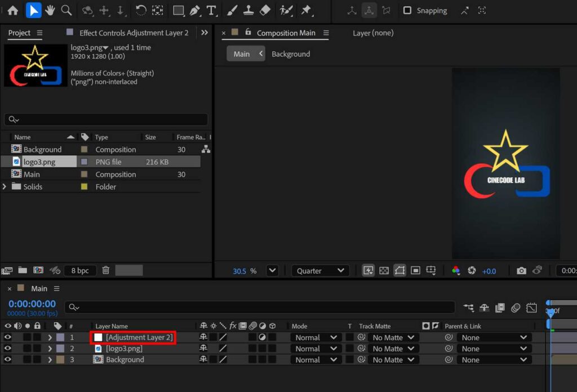Viewport: 577px width, 392px height.
Task: Click the logo3.png preview thumbnail
Action: click(x=35, y=65)
